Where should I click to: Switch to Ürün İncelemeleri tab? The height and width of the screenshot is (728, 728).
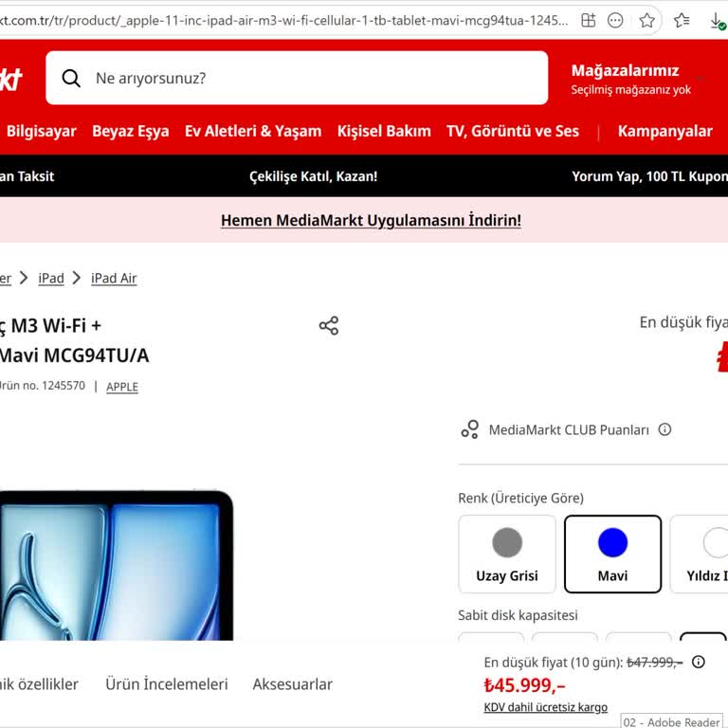click(x=167, y=683)
